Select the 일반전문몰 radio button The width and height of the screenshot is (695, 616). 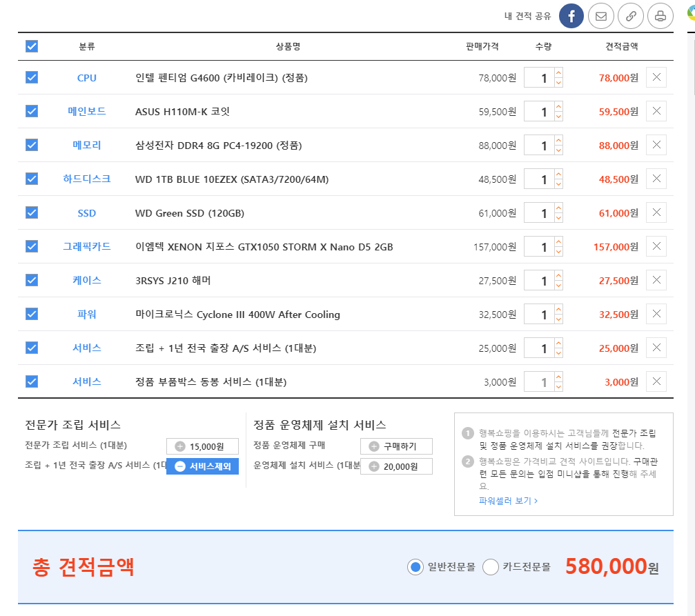tap(415, 567)
